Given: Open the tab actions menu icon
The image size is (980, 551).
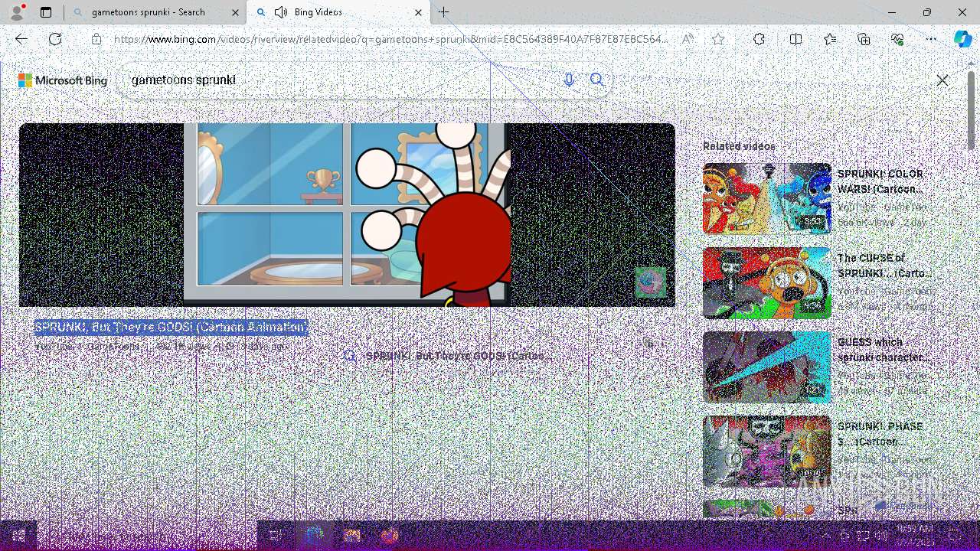Looking at the screenshot, I should (x=46, y=12).
